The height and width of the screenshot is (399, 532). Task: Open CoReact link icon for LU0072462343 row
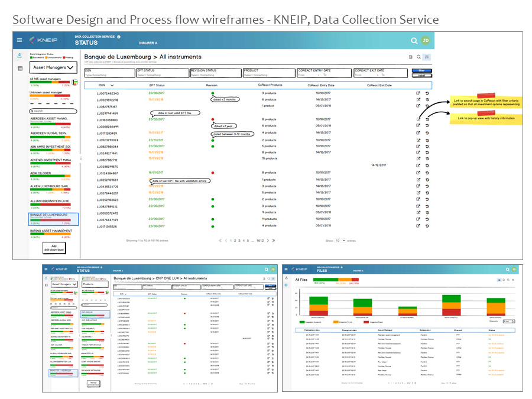coord(418,93)
